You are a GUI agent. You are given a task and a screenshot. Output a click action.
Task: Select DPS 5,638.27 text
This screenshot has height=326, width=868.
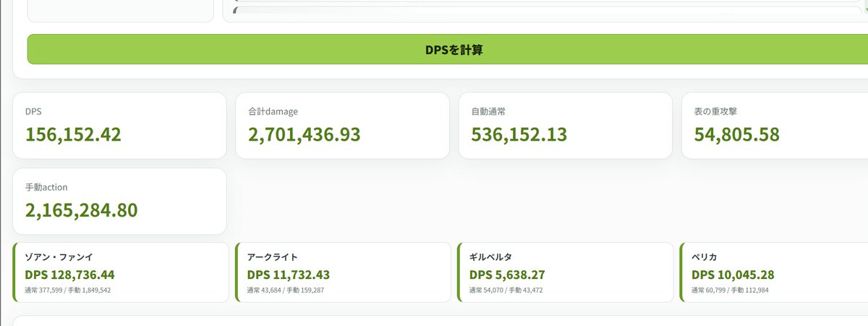click(x=508, y=275)
